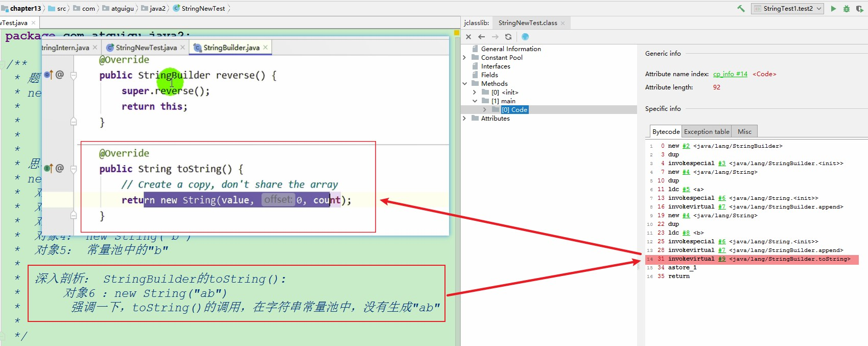Open the Bytecode tab
868x346 pixels.
666,131
